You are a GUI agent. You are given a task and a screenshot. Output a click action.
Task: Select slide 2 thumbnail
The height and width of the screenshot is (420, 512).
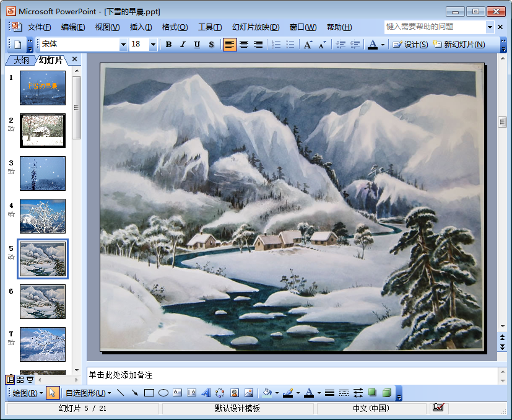tap(43, 131)
